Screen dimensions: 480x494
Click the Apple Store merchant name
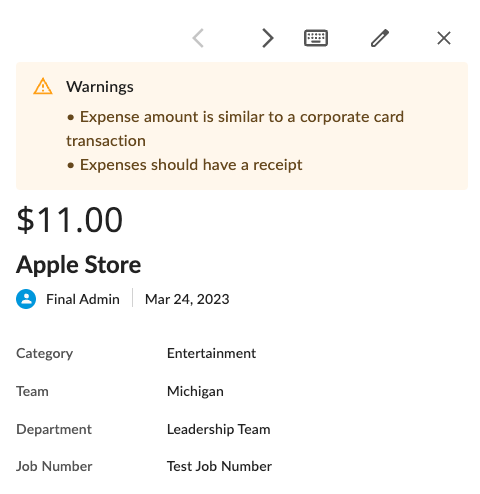78,265
